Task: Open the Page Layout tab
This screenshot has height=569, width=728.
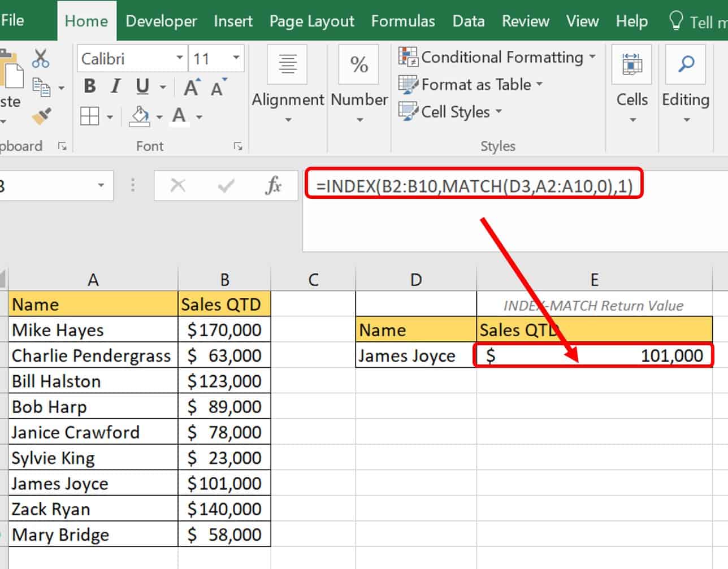Action: 311,21
